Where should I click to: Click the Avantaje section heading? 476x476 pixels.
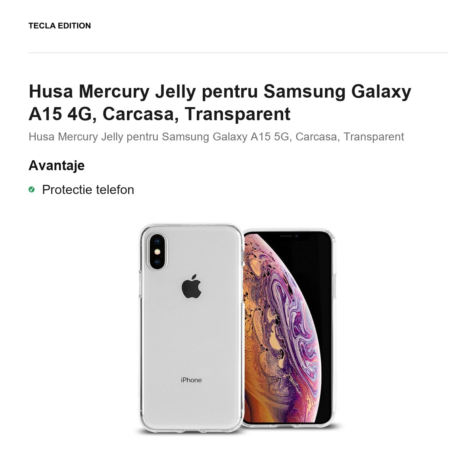point(56,165)
